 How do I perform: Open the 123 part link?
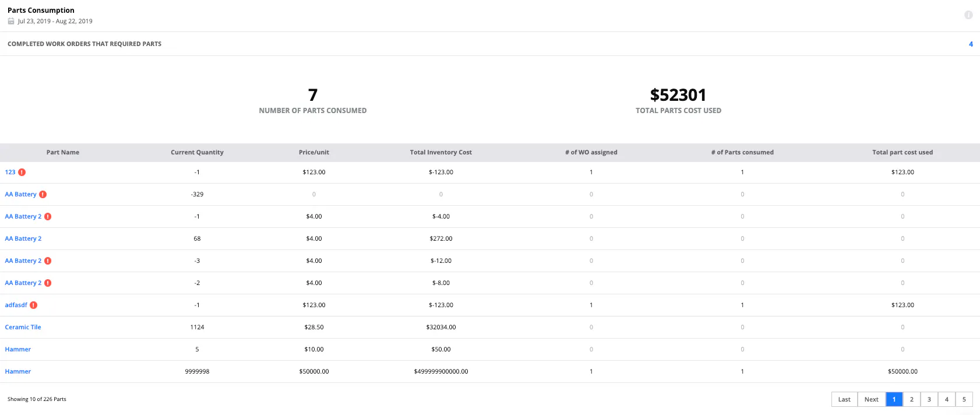(10, 172)
